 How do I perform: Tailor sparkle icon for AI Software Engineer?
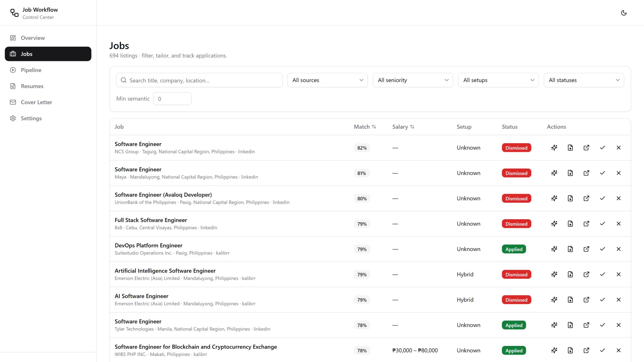[554, 300]
